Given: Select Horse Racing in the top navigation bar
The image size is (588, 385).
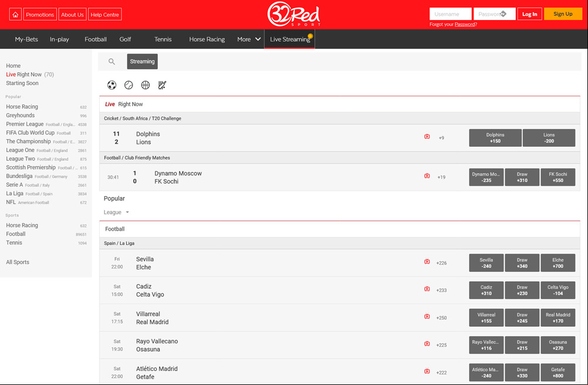Looking at the screenshot, I should [x=207, y=39].
